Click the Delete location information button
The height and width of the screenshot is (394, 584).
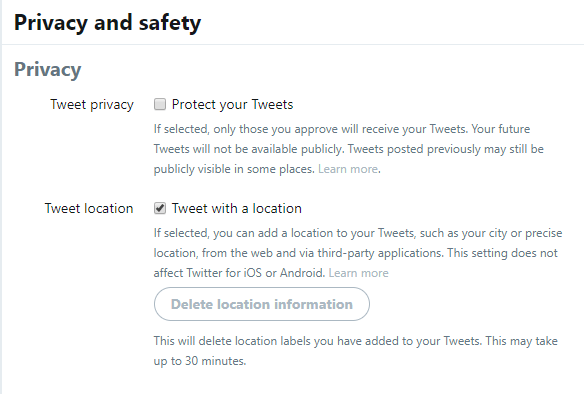click(262, 304)
